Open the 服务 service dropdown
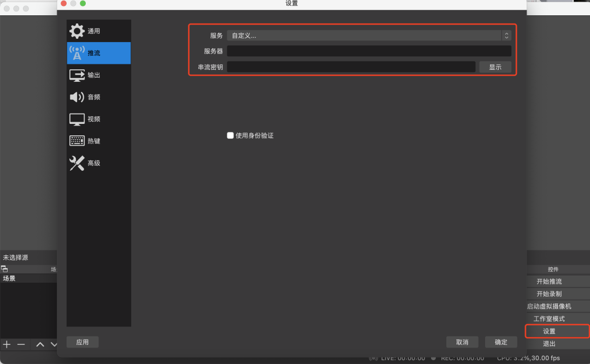This screenshot has width=590, height=364. click(x=366, y=35)
